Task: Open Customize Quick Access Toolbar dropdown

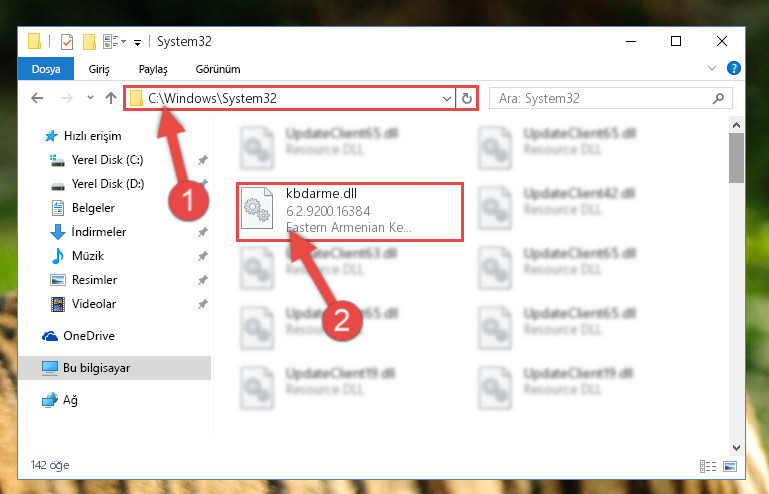Action: pos(137,43)
